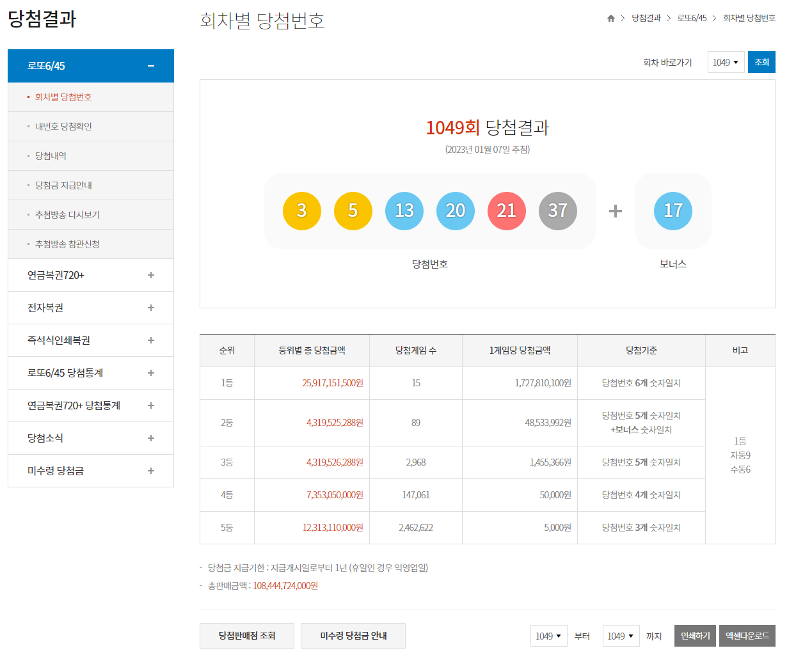Follow the 당첨결과 breadcrumb link
Image resolution: width=812 pixels, height=662 pixels.
[x=646, y=19]
